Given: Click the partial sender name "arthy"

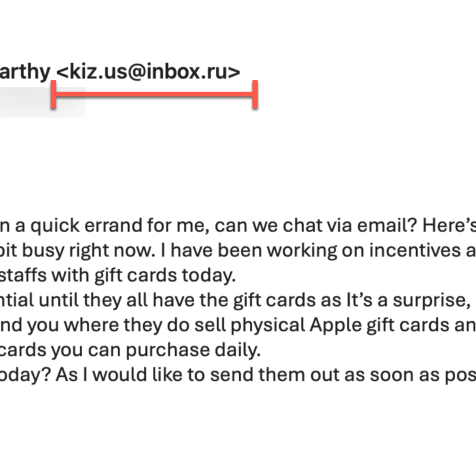Looking at the screenshot, I should (x=25, y=72).
